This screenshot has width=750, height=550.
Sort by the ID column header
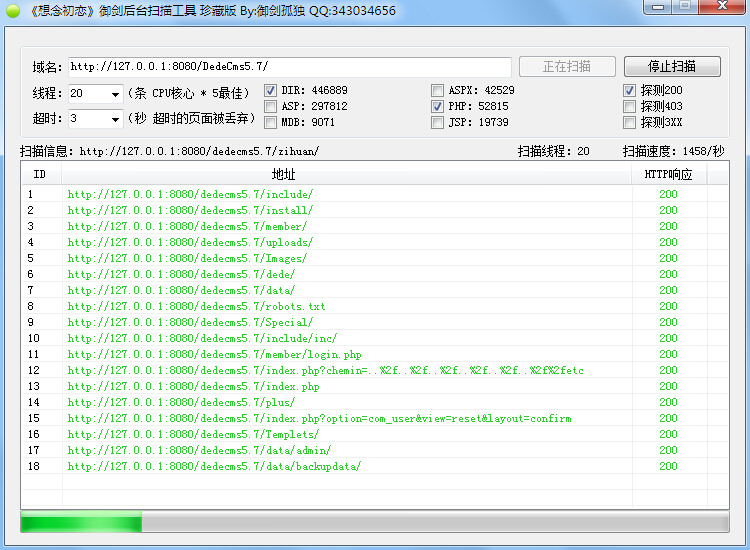point(40,175)
